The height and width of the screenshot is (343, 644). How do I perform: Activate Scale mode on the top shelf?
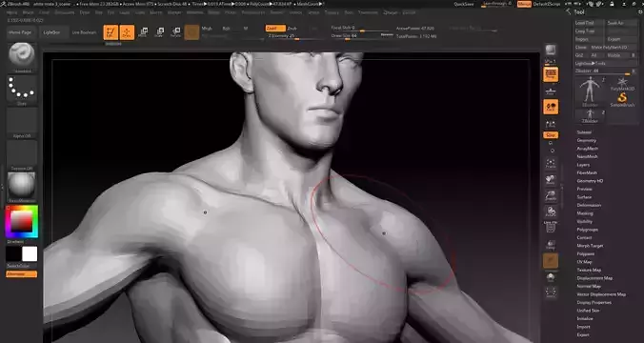click(x=160, y=32)
